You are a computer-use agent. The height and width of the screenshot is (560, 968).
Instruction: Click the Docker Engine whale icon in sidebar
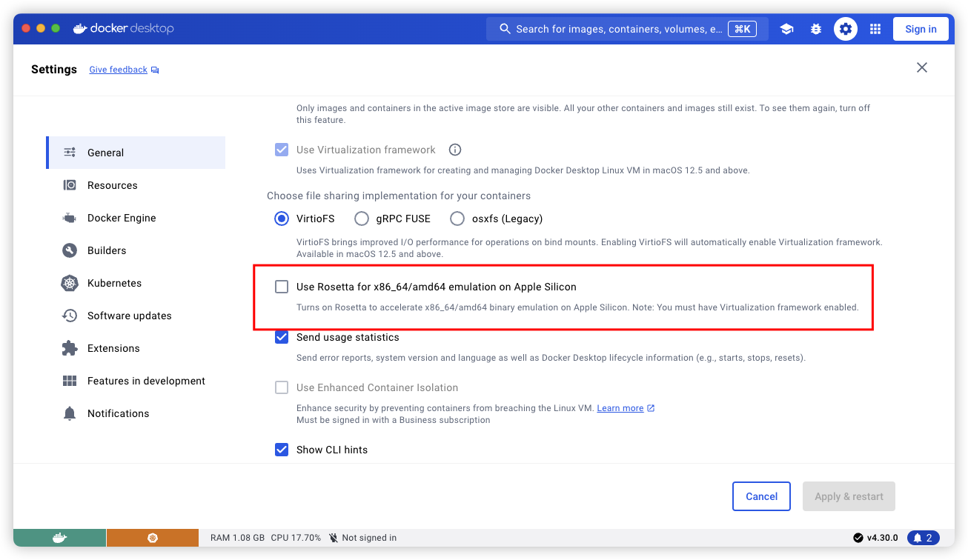(x=70, y=218)
